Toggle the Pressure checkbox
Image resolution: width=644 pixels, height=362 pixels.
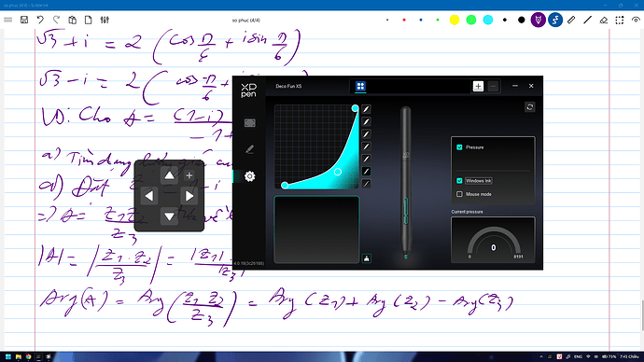459,147
